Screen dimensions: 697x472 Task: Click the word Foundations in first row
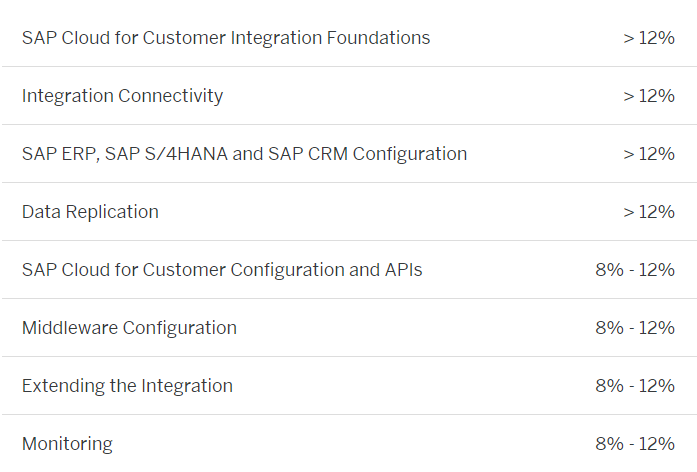pos(378,38)
